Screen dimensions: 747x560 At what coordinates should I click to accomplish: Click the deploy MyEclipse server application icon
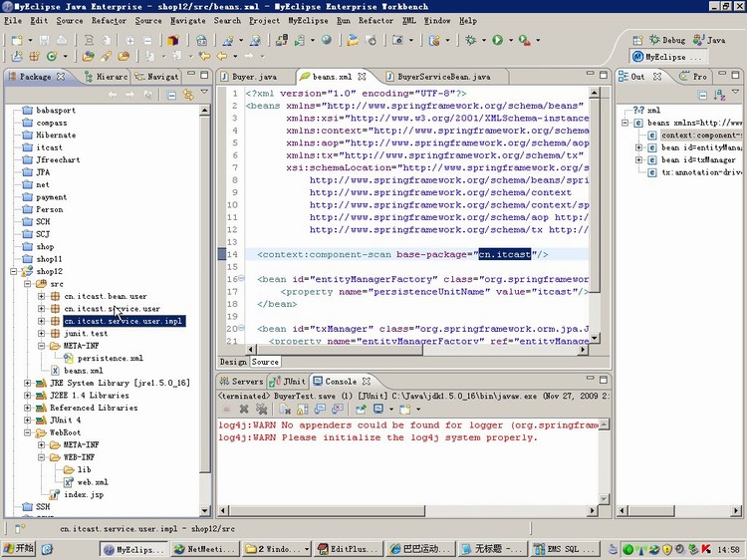tap(281, 41)
